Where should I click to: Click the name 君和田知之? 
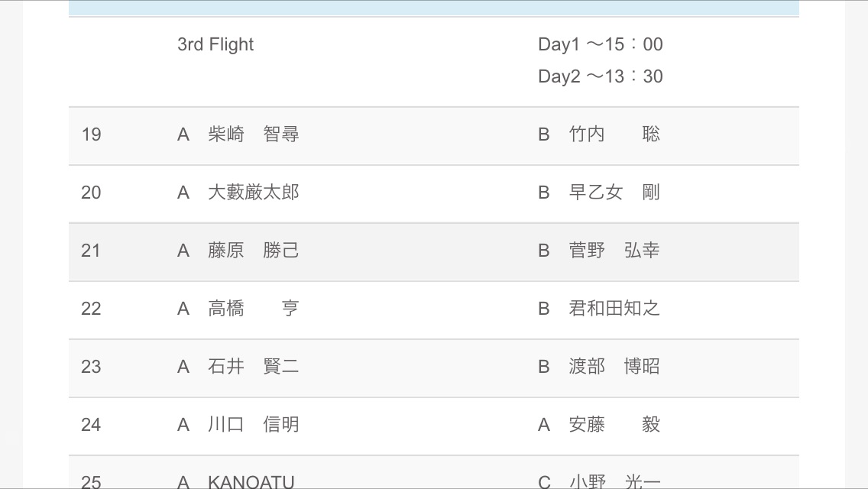pyautogui.click(x=614, y=309)
